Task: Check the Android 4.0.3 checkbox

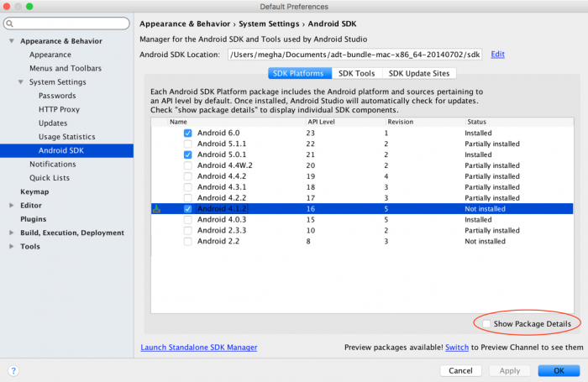Action: pyautogui.click(x=188, y=220)
